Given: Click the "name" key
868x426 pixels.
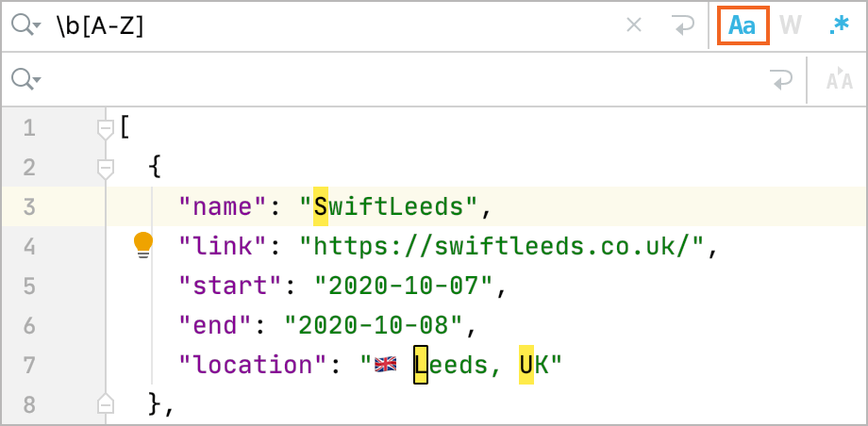Looking at the screenshot, I should coord(223,206).
